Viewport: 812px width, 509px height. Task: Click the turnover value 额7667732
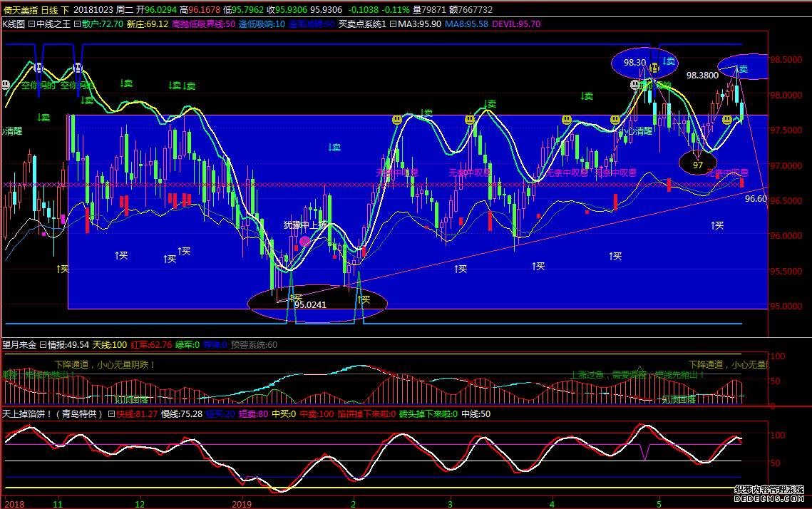click(471, 10)
